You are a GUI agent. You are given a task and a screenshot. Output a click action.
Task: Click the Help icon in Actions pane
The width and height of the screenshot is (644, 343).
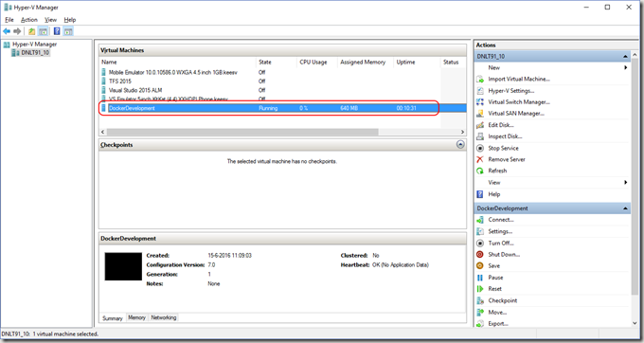(x=480, y=194)
